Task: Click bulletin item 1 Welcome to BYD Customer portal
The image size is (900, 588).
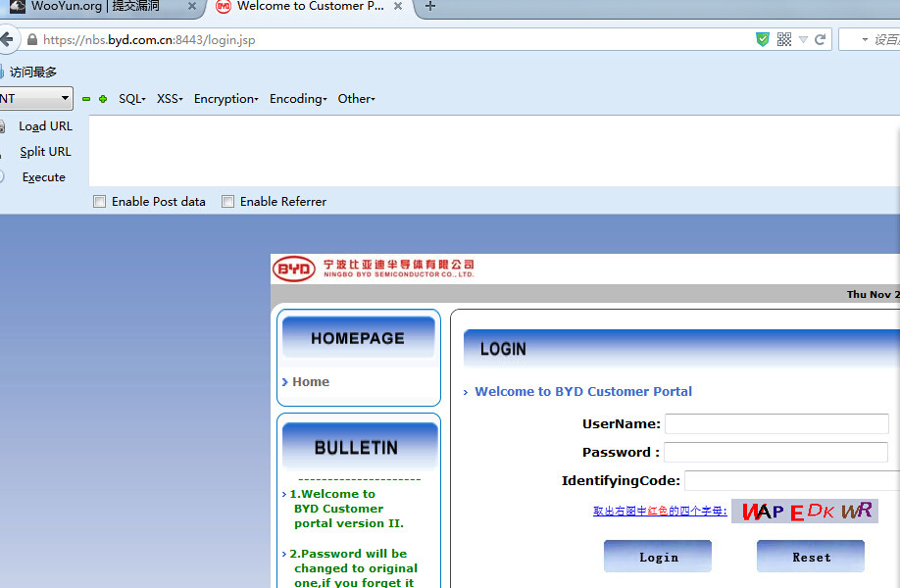Action: 347,509
